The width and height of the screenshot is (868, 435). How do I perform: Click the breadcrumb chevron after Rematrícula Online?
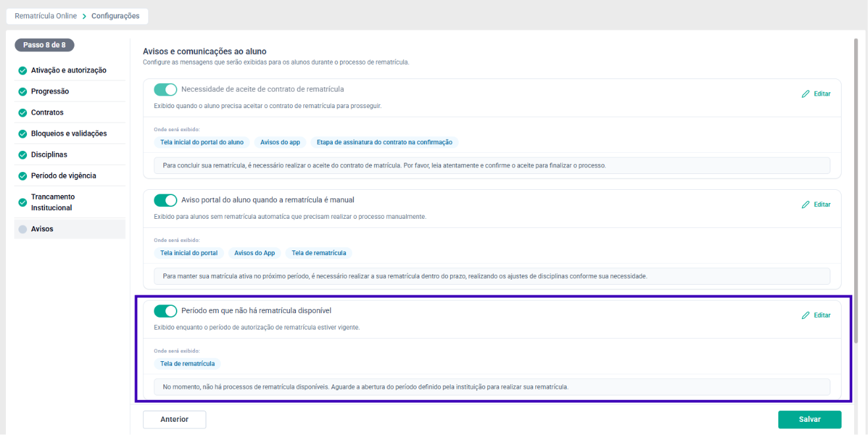(x=84, y=16)
